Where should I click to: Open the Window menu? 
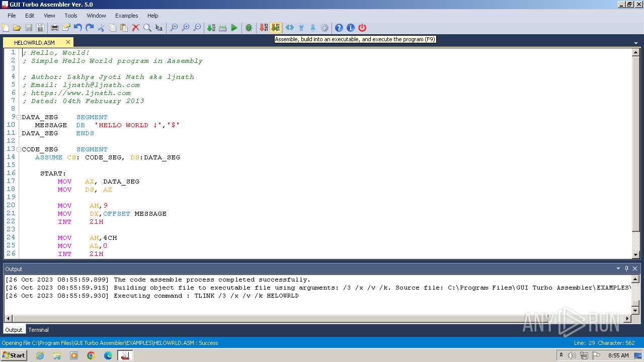tap(96, 16)
